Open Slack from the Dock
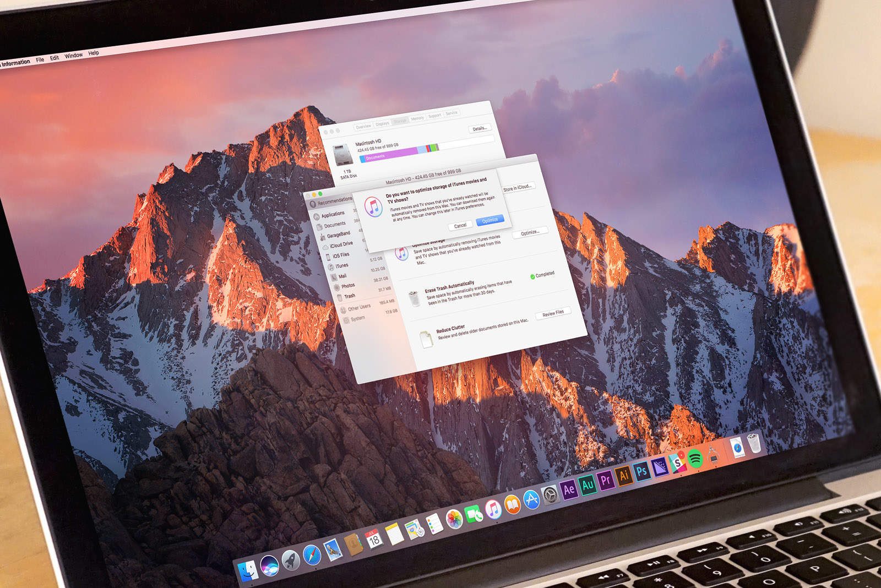Image resolution: width=881 pixels, height=588 pixels. pyautogui.click(x=677, y=462)
